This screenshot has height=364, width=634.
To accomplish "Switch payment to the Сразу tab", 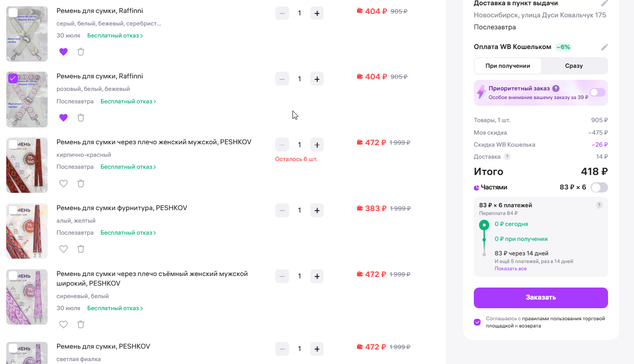I will 574,66.
